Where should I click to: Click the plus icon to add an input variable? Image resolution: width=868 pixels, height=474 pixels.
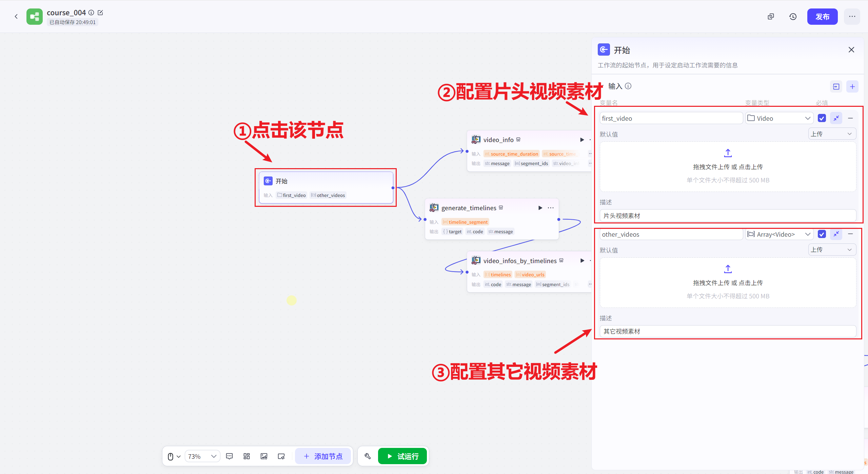pos(852,86)
